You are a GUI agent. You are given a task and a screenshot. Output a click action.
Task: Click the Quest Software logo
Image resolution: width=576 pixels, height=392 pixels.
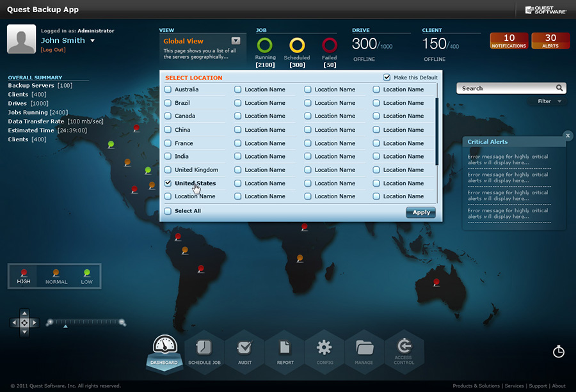(x=546, y=10)
